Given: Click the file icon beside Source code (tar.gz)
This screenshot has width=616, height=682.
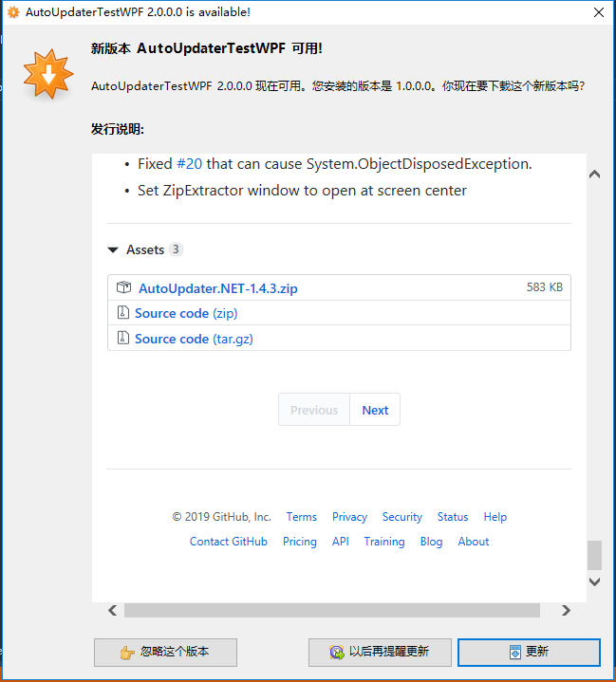Looking at the screenshot, I should pyautogui.click(x=123, y=338).
